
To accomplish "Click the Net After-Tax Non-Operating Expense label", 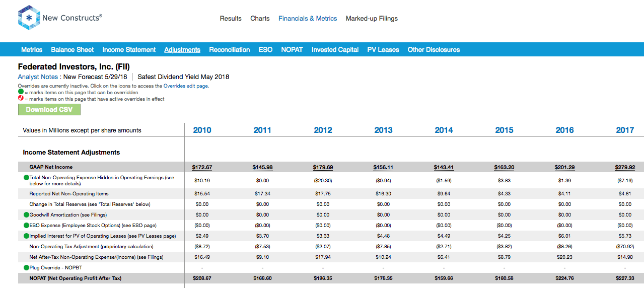I will click(96, 257).
